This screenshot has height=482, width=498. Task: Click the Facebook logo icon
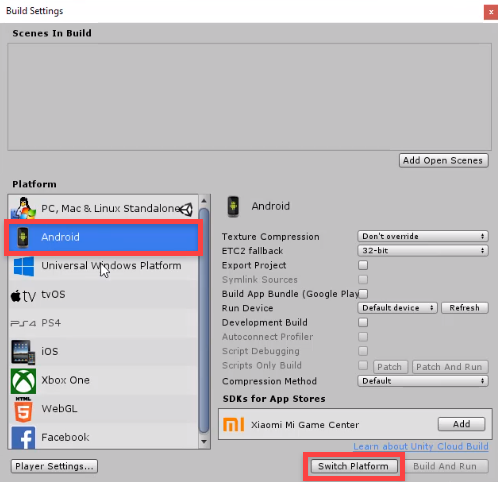(x=23, y=437)
